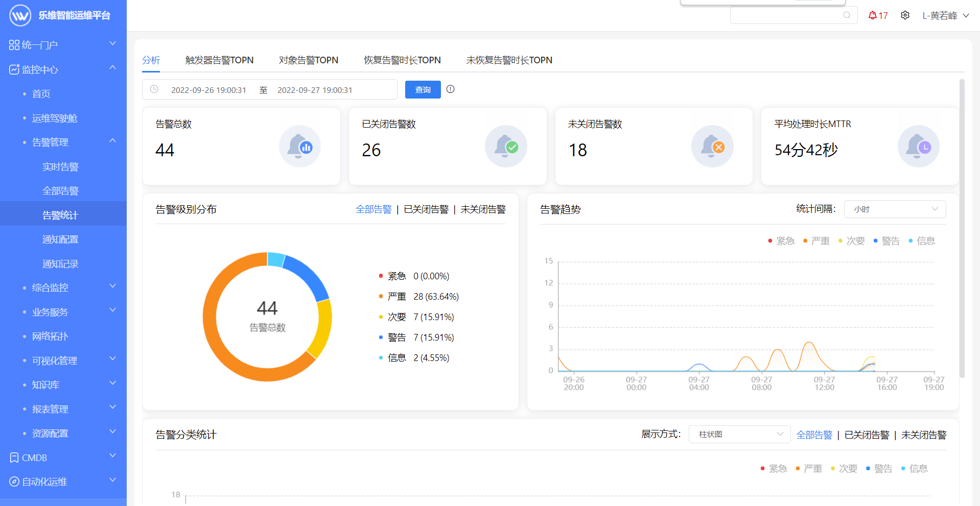Click the unclosed alerts bell cross icon

click(x=712, y=147)
